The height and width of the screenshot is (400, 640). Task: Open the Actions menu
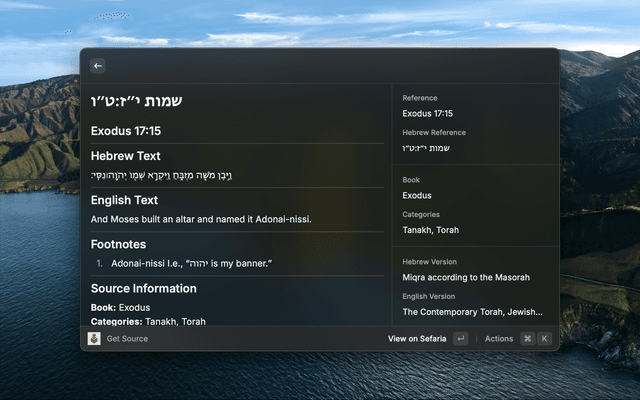coord(499,339)
